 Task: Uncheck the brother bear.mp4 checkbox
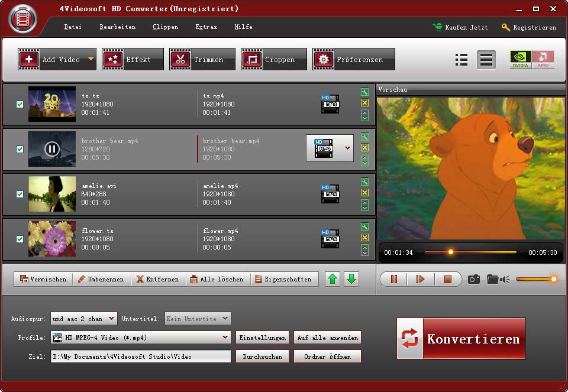(20, 149)
